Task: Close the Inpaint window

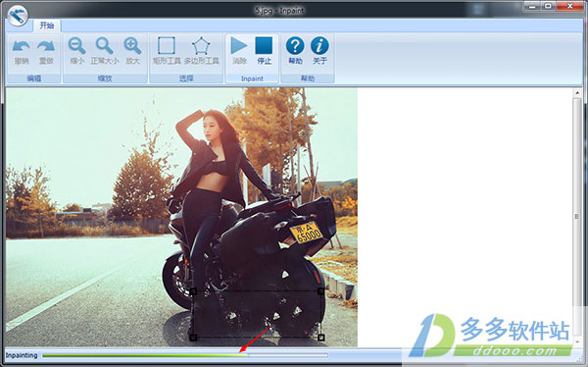Action: tap(570, 6)
